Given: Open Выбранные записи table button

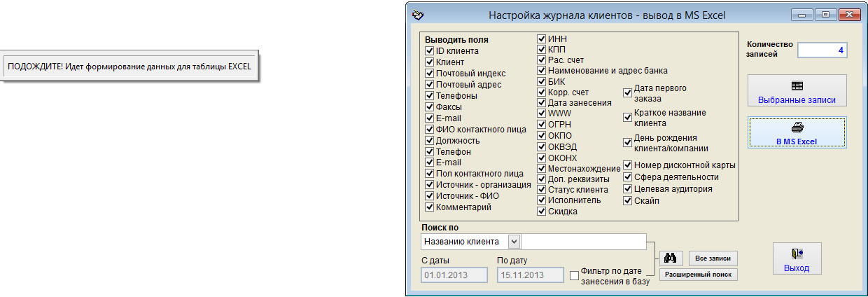Looking at the screenshot, I should 797,90.
